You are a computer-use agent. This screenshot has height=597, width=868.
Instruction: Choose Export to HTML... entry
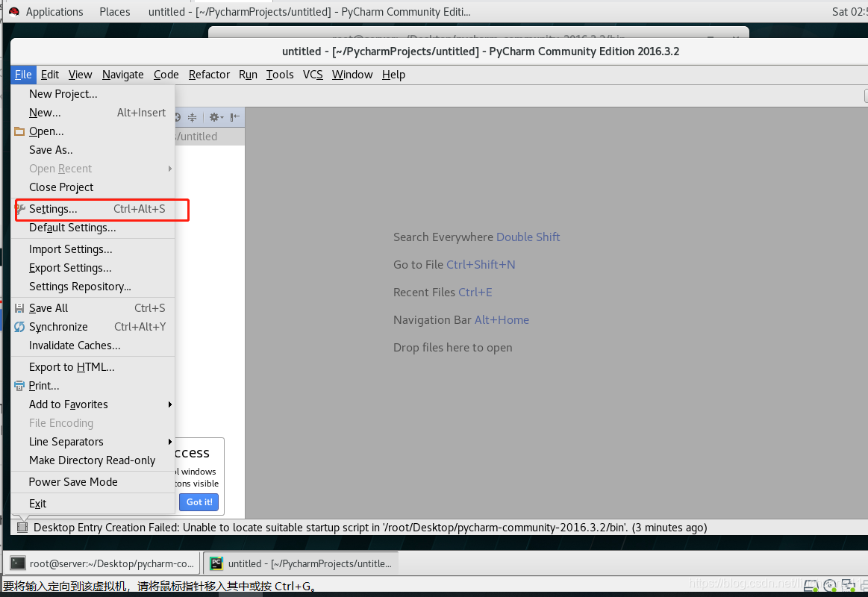pyautogui.click(x=93, y=367)
